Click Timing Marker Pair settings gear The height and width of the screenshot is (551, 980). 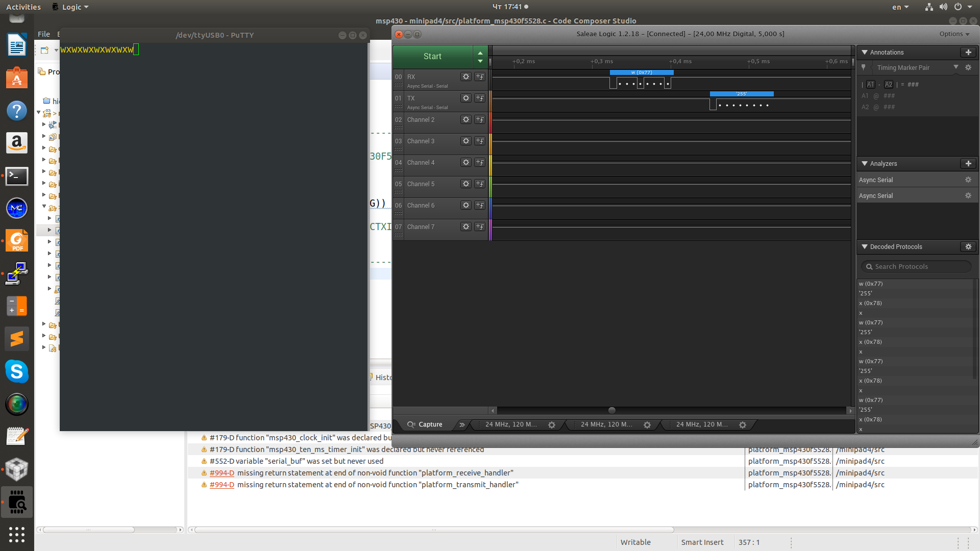click(968, 68)
